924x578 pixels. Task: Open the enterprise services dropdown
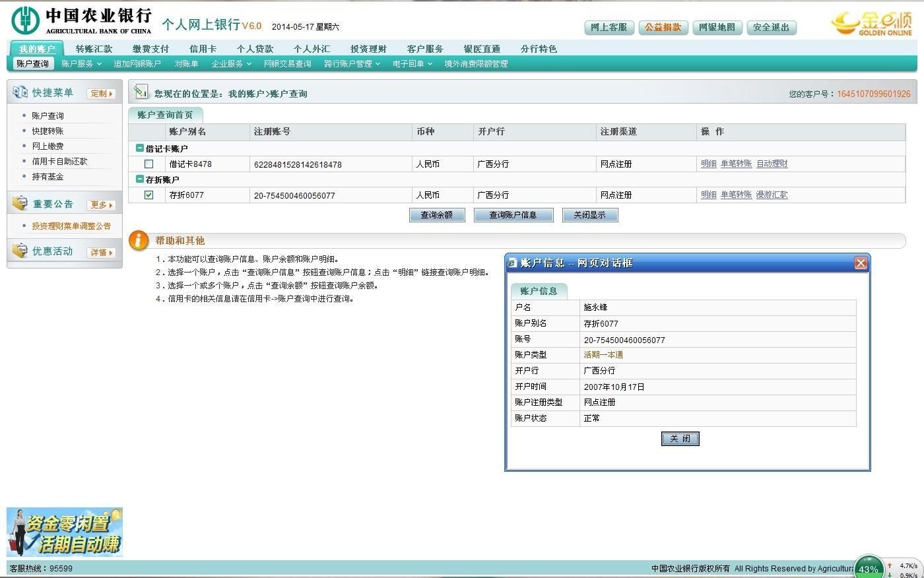(x=231, y=64)
